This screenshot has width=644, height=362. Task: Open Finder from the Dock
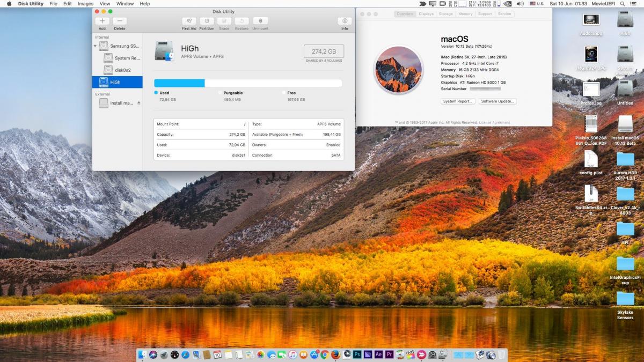click(142, 354)
